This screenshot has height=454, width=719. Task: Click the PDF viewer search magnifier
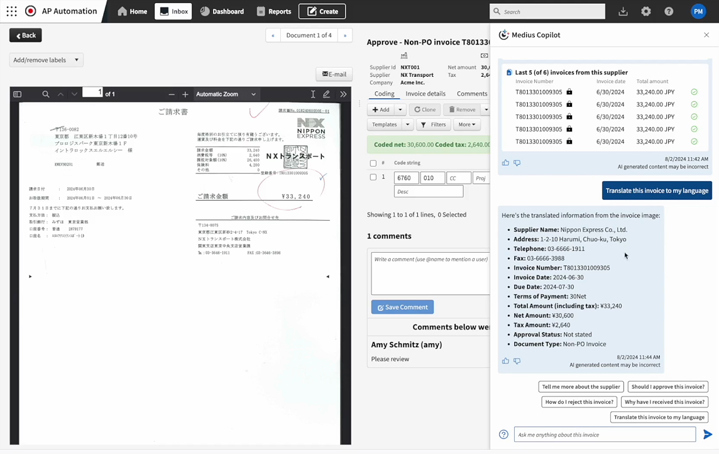click(45, 94)
